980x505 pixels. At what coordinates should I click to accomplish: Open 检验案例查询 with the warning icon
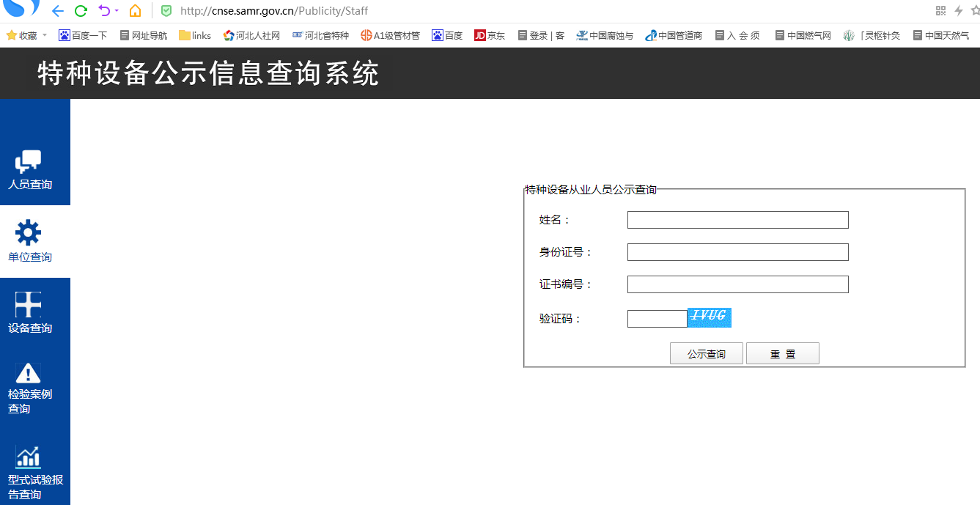pyautogui.click(x=30, y=388)
